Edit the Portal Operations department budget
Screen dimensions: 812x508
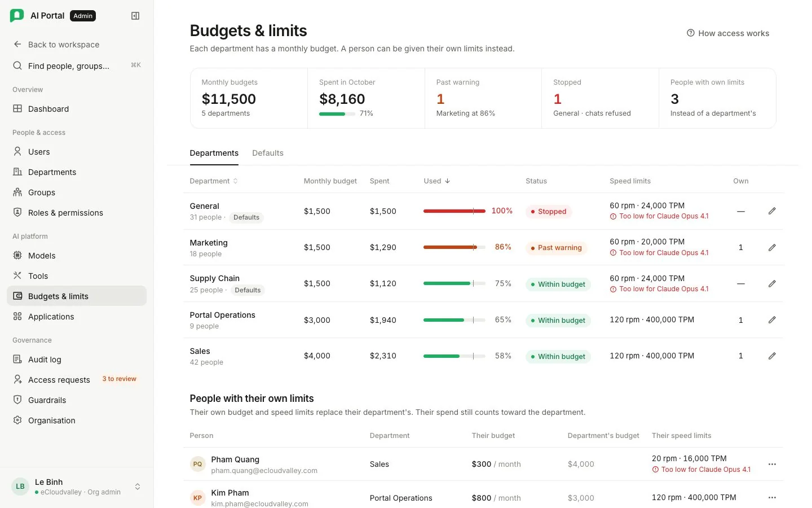point(772,320)
